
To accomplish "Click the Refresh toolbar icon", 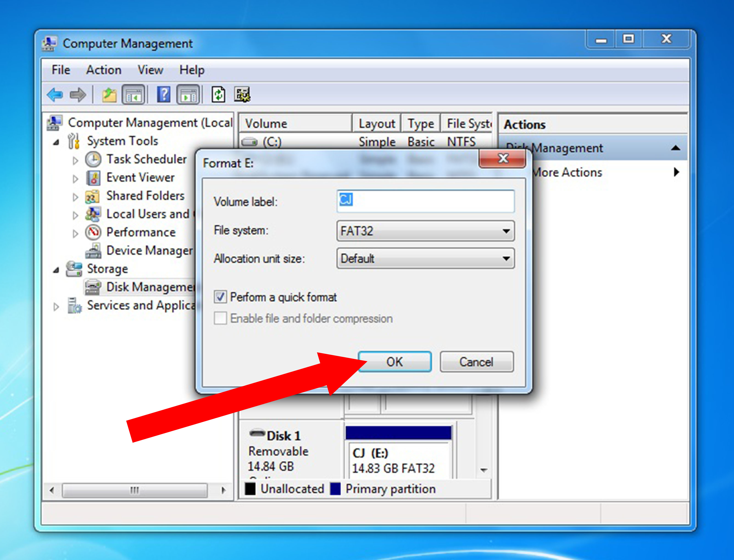I will [x=218, y=95].
